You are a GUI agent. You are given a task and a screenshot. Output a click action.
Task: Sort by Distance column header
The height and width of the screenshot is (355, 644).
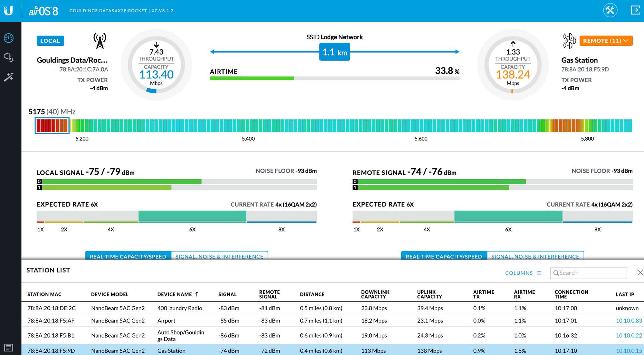[x=312, y=294]
